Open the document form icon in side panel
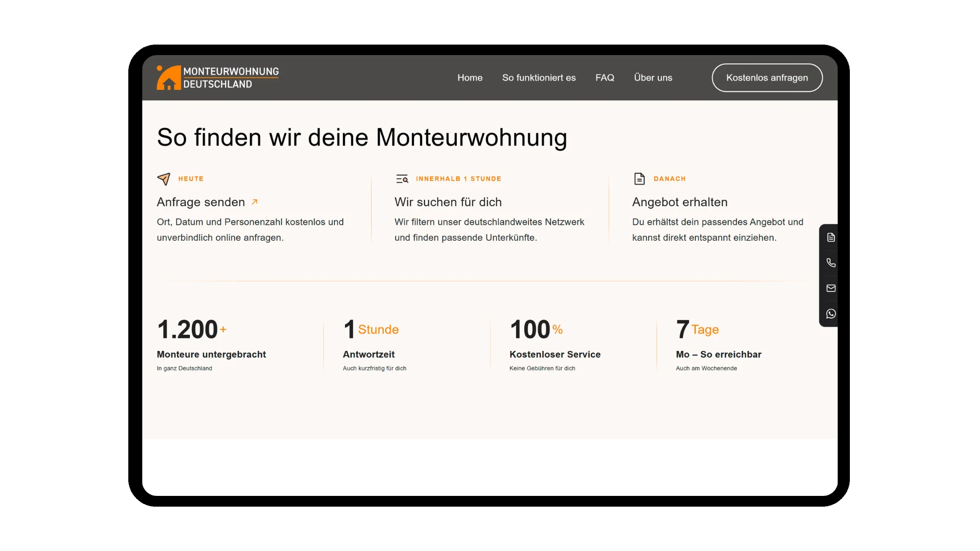The width and height of the screenshot is (980, 551). (x=831, y=237)
